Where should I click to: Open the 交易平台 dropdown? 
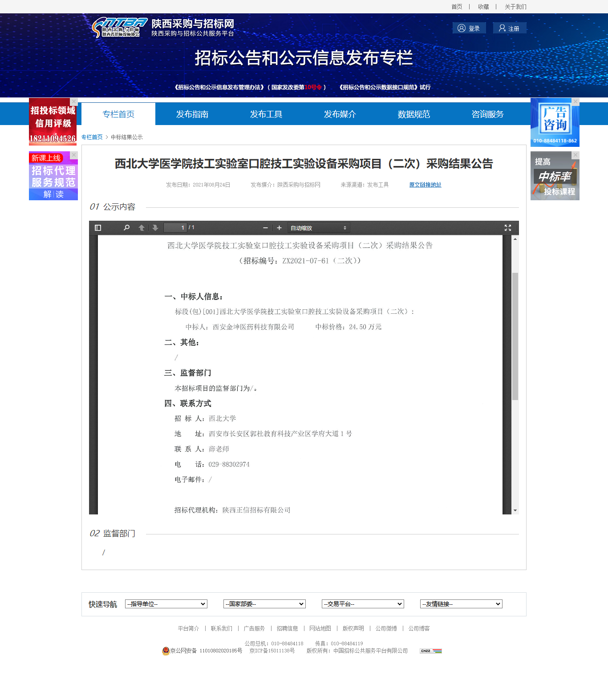tap(363, 604)
